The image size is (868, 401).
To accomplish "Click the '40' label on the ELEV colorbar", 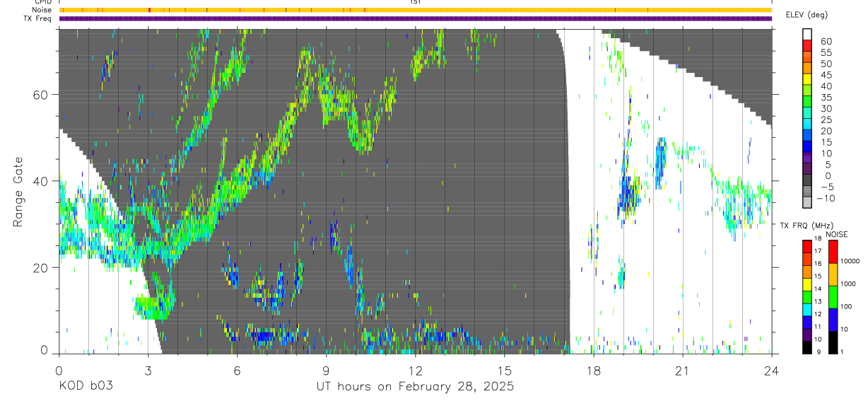I will [826, 86].
